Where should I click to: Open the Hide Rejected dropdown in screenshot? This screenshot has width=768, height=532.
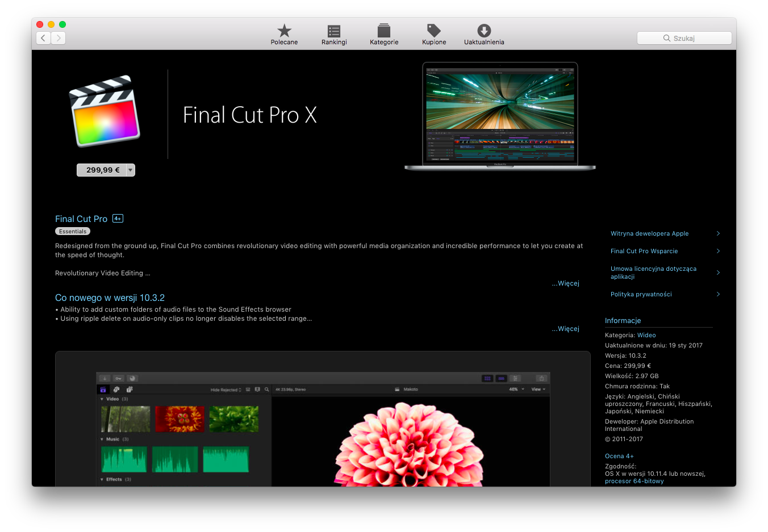226,390
